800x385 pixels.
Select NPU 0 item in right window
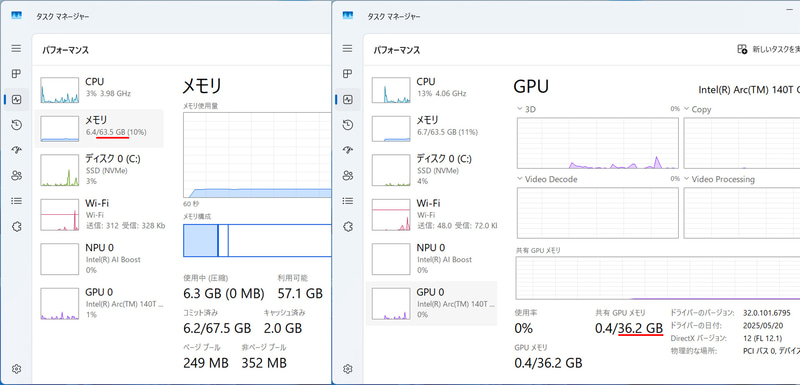tap(431, 259)
